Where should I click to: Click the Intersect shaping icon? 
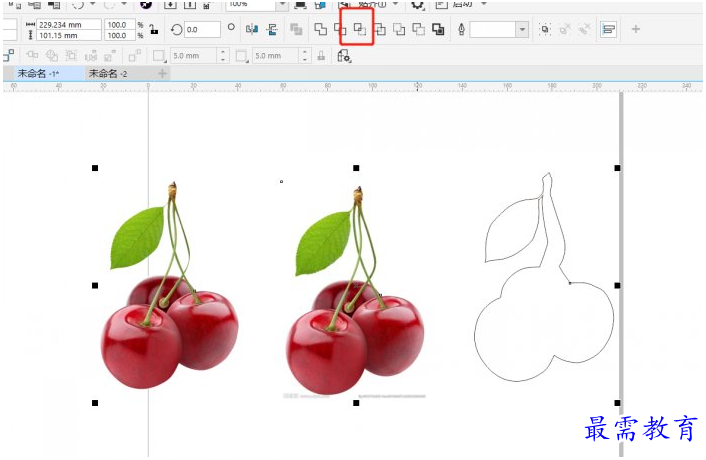(359, 29)
